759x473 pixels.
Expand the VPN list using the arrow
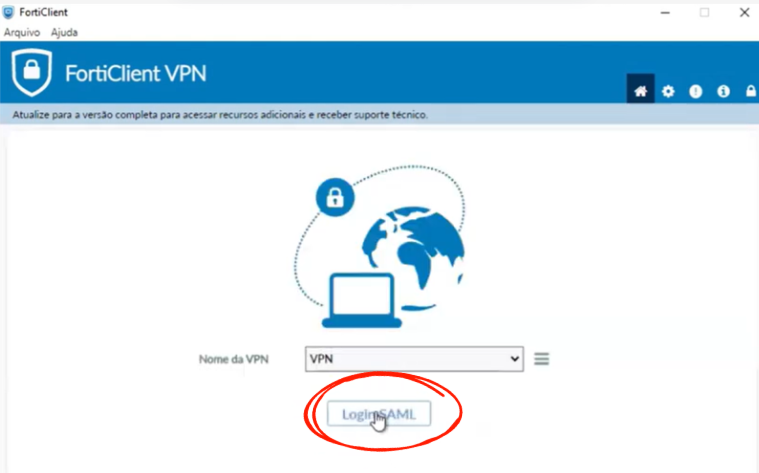pyautogui.click(x=515, y=359)
